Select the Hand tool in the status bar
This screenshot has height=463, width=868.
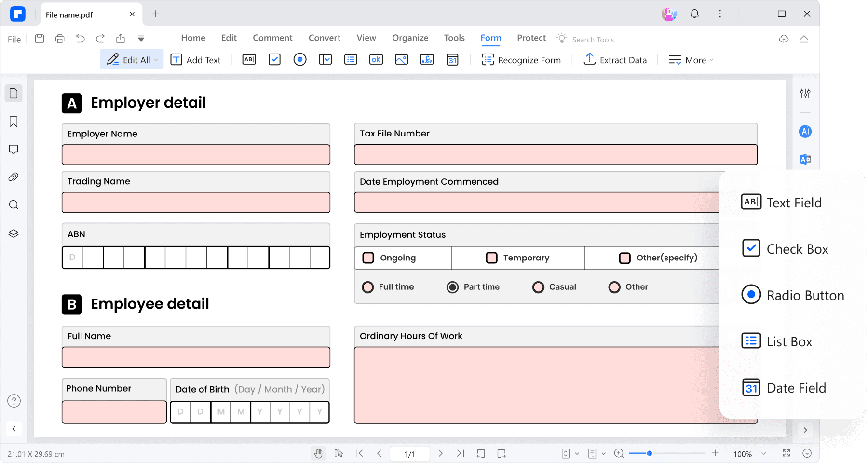(x=318, y=453)
